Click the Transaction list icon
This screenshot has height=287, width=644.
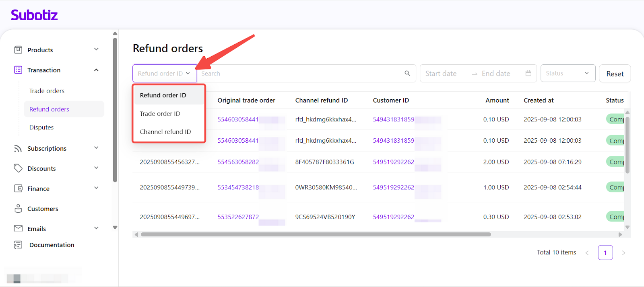tap(18, 70)
